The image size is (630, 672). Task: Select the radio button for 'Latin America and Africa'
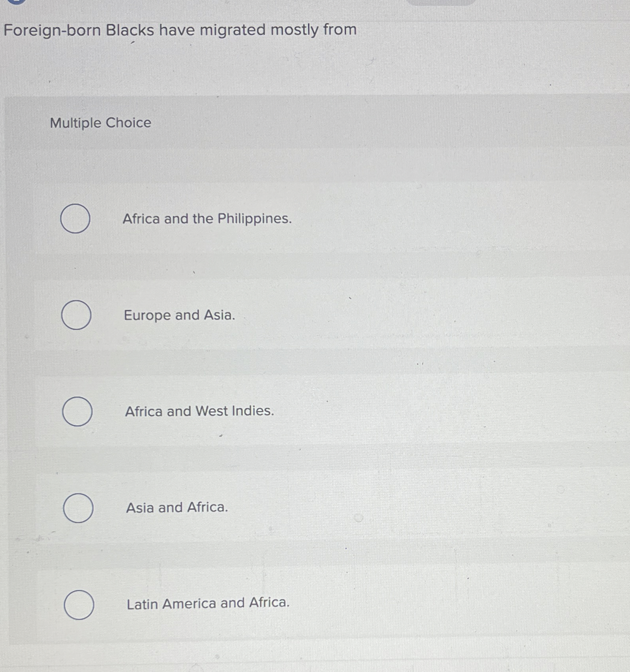pos(79,603)
